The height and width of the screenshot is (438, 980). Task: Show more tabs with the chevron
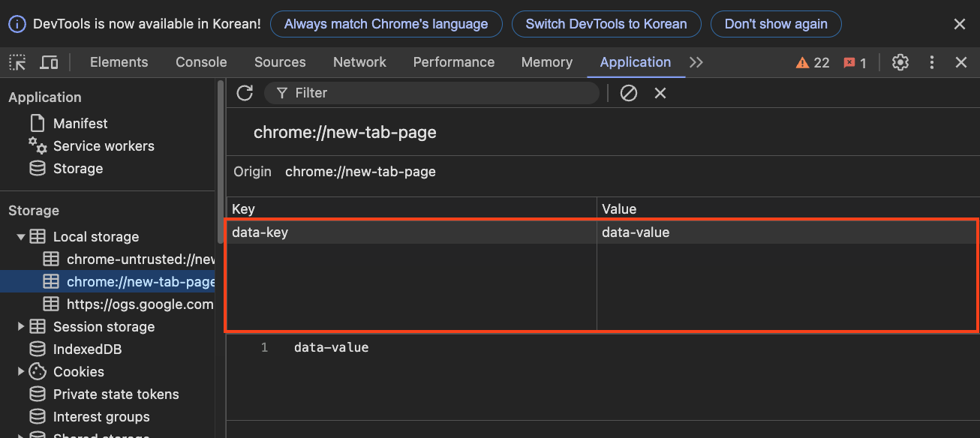point(696,62)
